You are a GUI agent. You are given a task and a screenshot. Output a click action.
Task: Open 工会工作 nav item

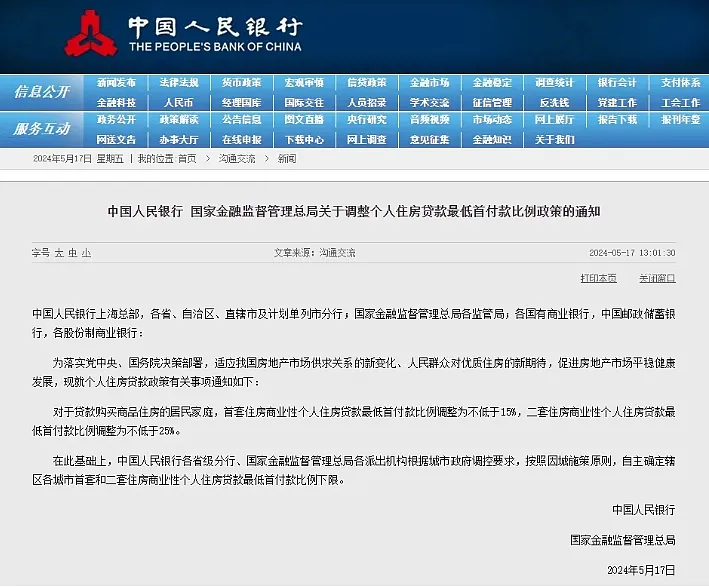tap(681, 103)
